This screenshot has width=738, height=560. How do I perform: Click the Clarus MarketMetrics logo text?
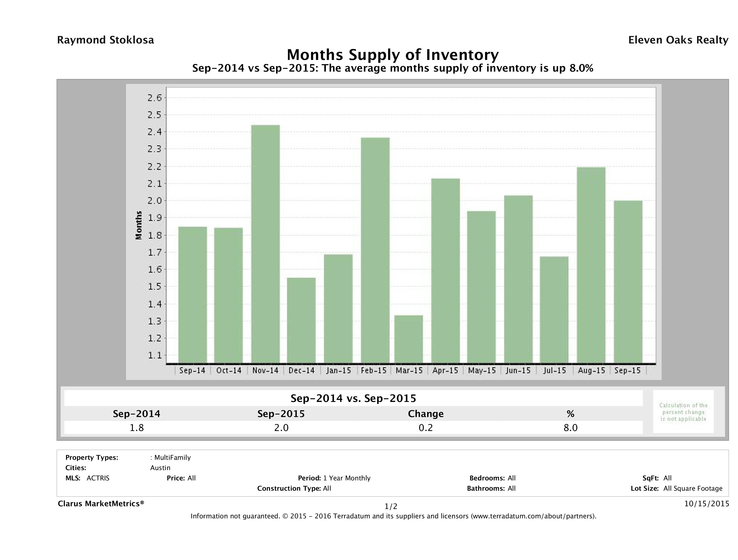(x=101, y=503)
